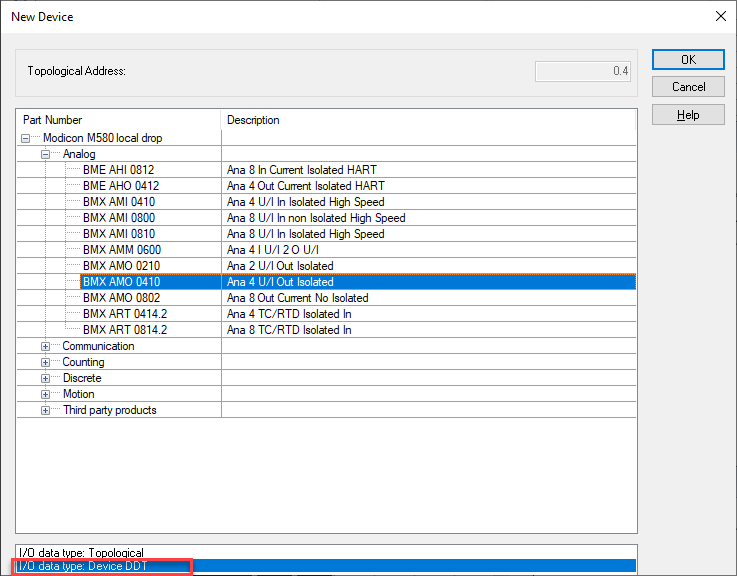The width and height of the screenshot is (737, 576).
Task: Select BMX AMI 0810 module
Action: click(x=119, y=234)
